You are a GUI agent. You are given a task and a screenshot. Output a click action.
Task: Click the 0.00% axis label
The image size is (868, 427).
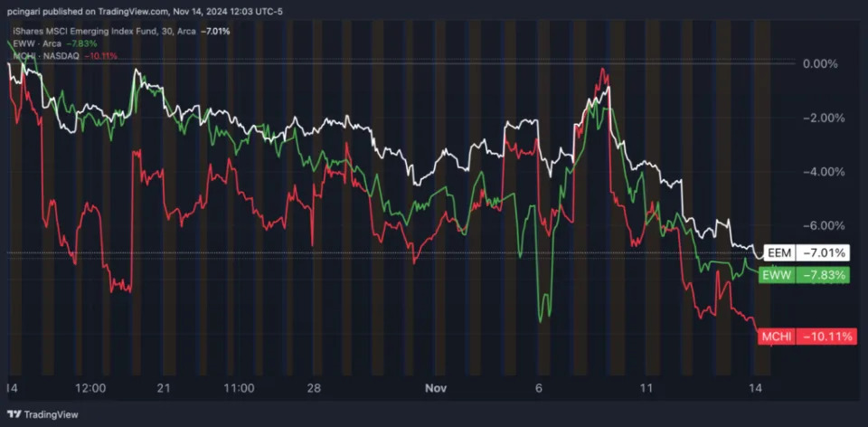tap(820, 63)
